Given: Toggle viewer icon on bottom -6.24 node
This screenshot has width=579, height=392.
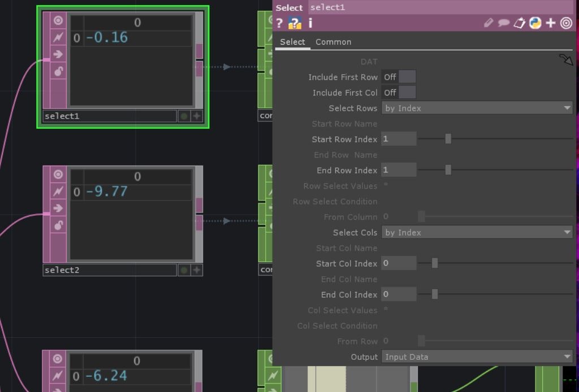Looking at the screenshot, I should 57,359.
